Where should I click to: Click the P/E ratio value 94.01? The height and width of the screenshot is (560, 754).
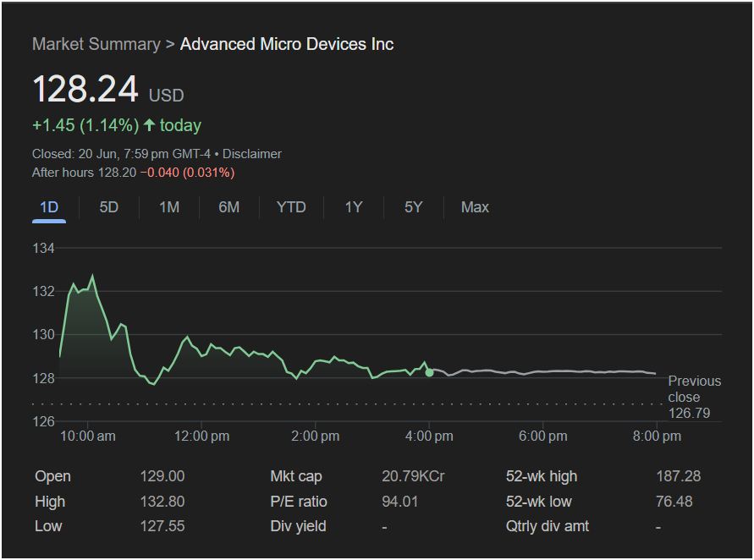click(x=399, y=502)
